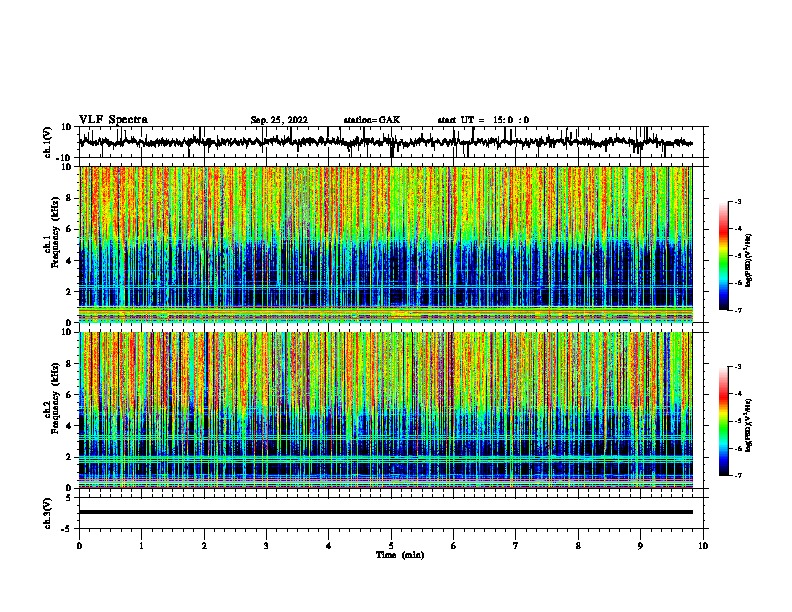
Task: Select the date "Sep. 25, 2022"
Action: pos(279,120)
